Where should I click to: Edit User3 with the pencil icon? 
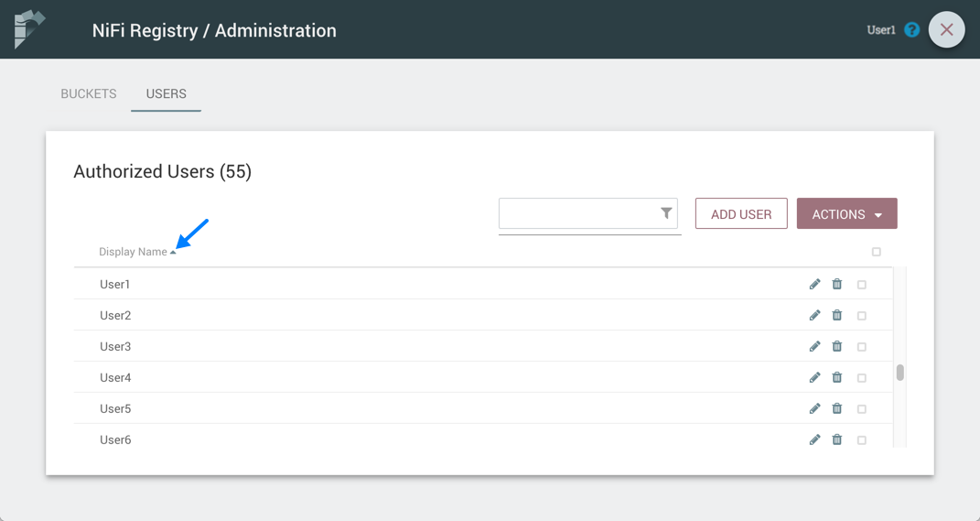pyautogui.click(x=814, y=347)
